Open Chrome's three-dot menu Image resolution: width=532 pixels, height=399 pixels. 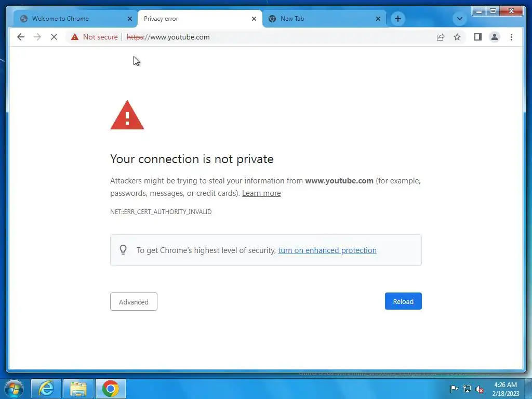pyautogui.click(x=511, y=37)
